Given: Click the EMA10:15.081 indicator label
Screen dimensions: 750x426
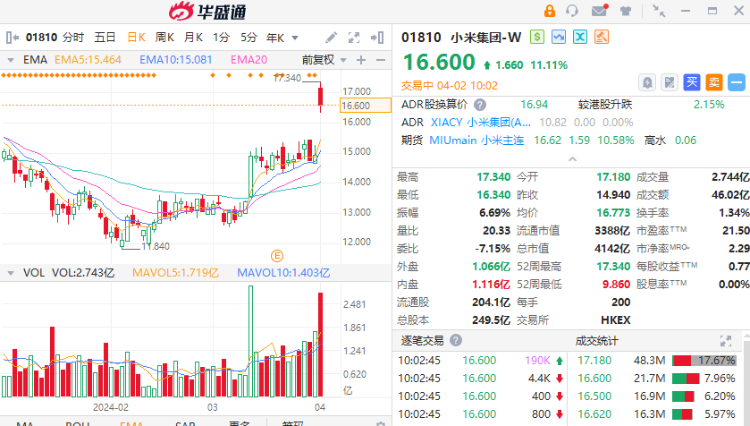Looking at the screenshot, I should click(176, 60).
